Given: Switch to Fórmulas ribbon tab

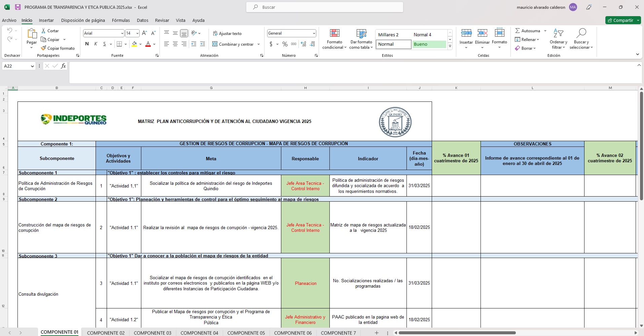Looking at the screenshot, I should point(121,20).
